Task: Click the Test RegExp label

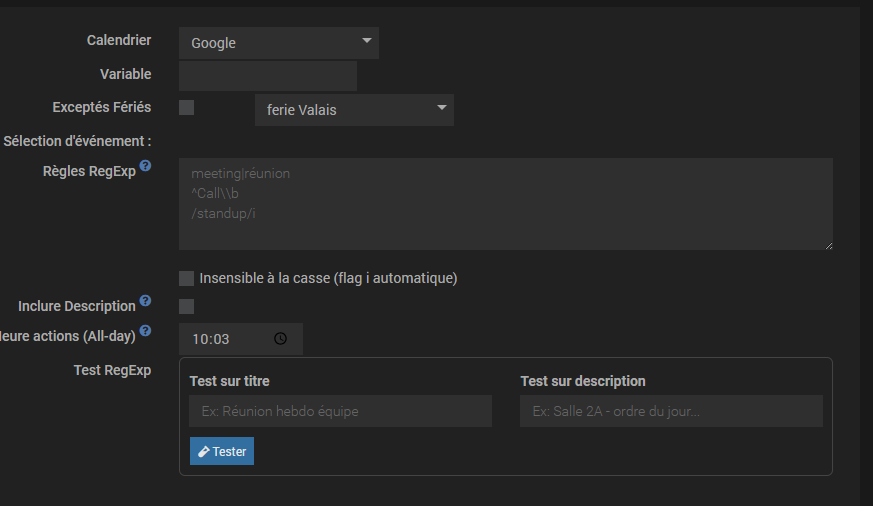Action: click(112, 370)
